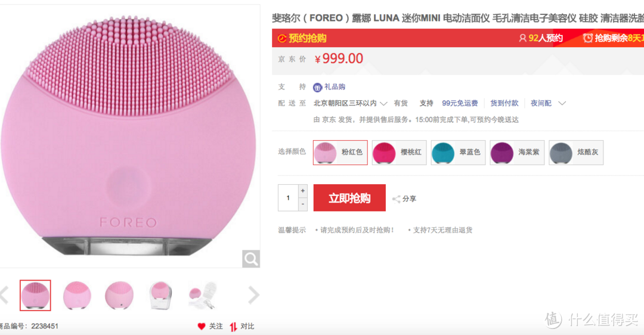Click the 立即抢购 buy now button
The image size is (644, 335).
349,198
